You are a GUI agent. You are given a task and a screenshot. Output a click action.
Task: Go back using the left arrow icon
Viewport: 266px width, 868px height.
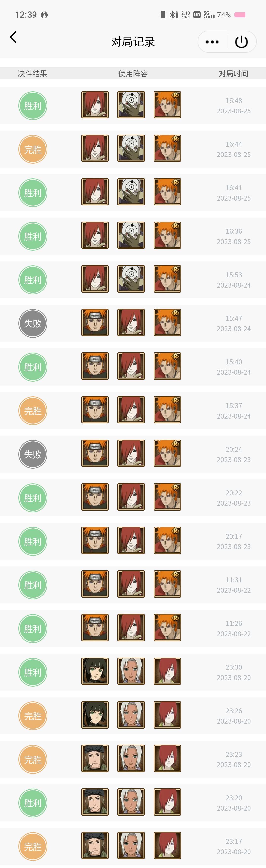(x=13, y=37)
